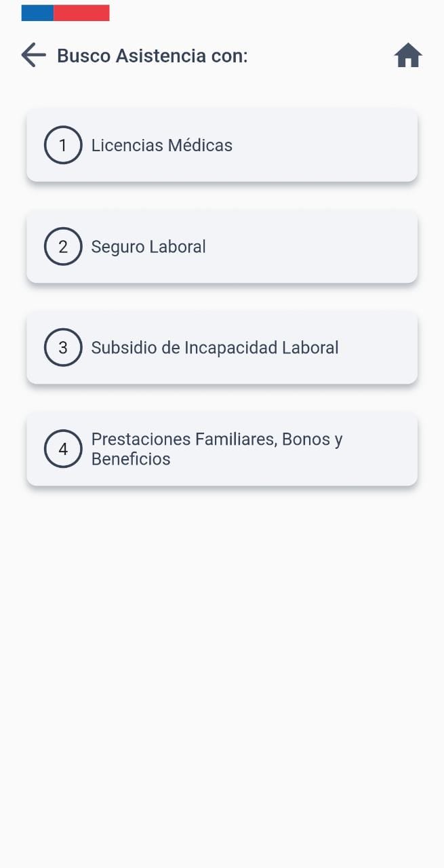The image size is (444, 868).
Task: Tap option 2 card for labor insurance
Action: (x=222, y=246)
